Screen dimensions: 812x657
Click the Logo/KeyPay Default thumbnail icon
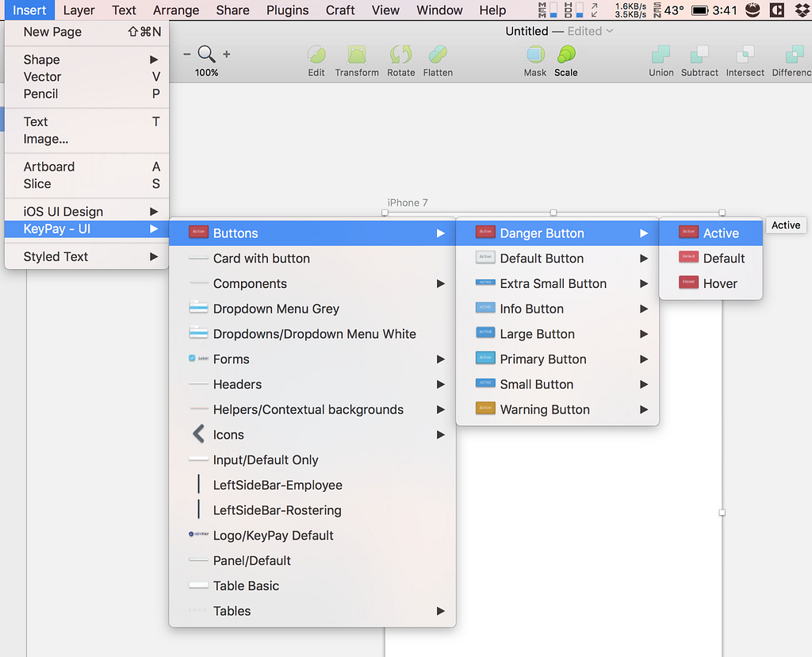[x=198, y=534]
